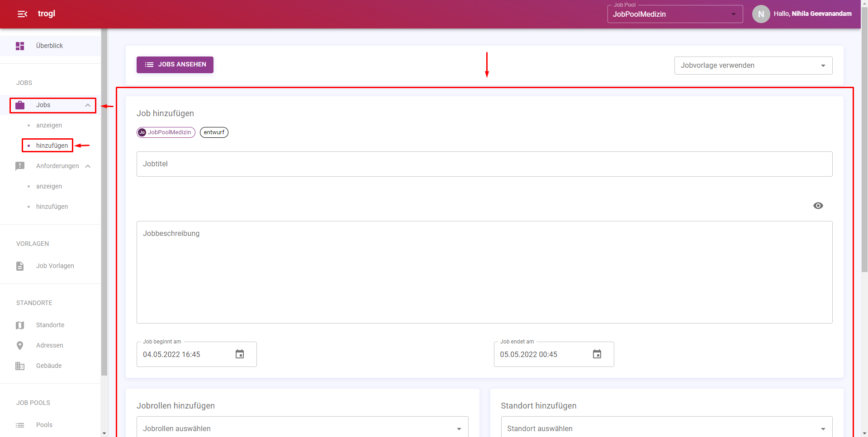Select hinzufügen under Jobs
This screenshot has width=868, height=437.
(x=52, y=146)
